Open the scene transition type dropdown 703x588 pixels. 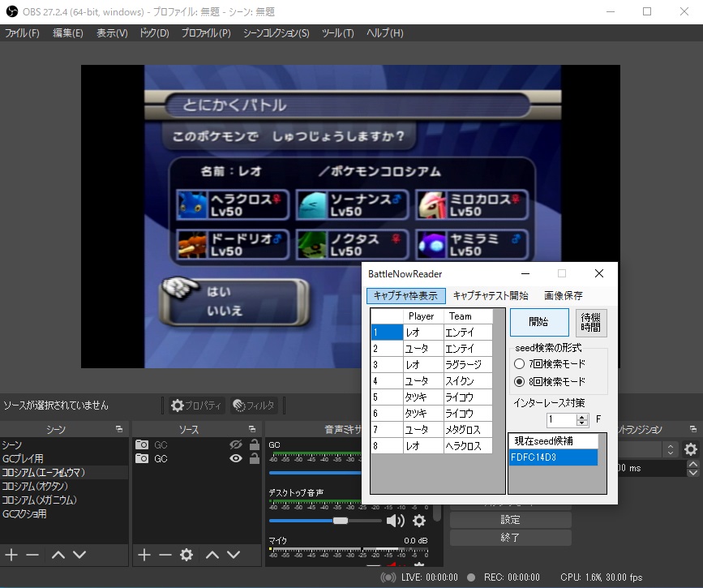click(670, 449)
